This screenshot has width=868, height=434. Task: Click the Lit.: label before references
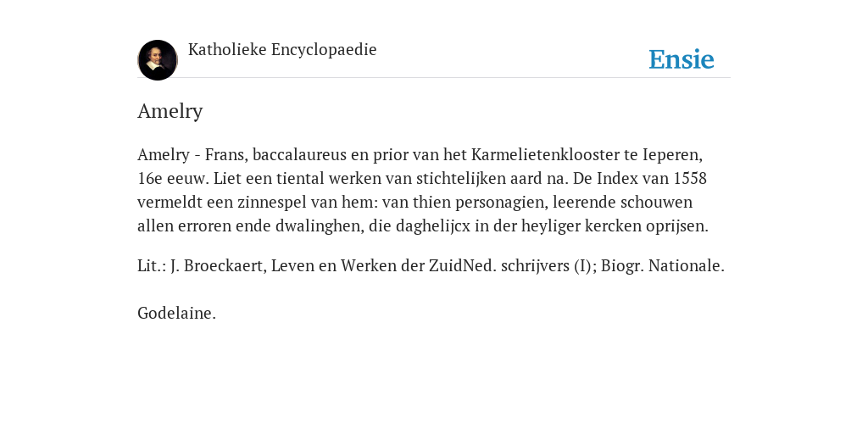click(152, 265)
